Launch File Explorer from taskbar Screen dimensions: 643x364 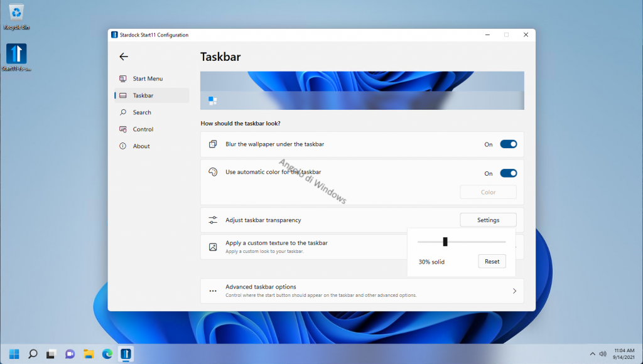click(89, 354)
